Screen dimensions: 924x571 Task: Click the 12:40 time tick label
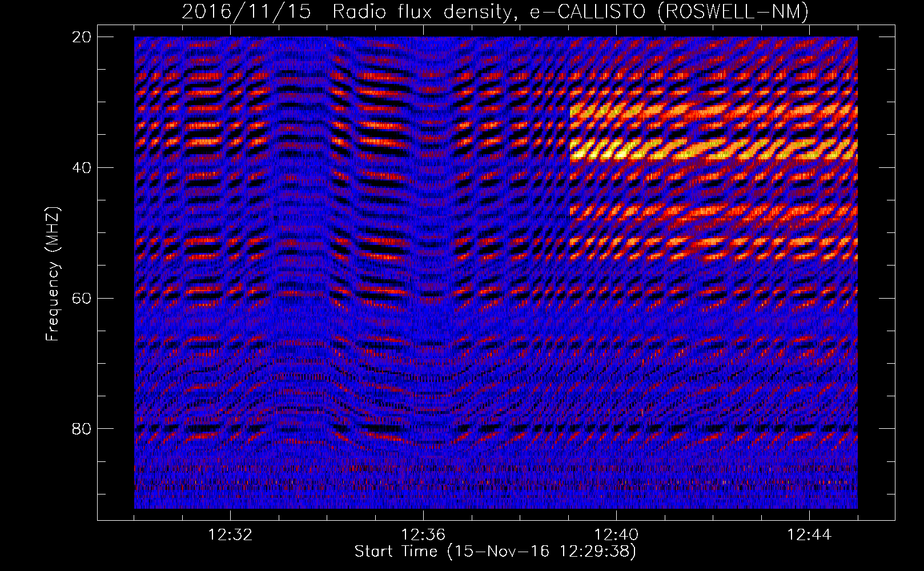tap(616, 535)
